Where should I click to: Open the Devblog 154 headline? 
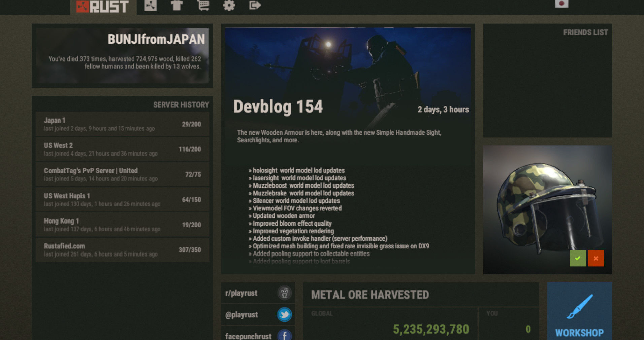(x=278, y=107)
